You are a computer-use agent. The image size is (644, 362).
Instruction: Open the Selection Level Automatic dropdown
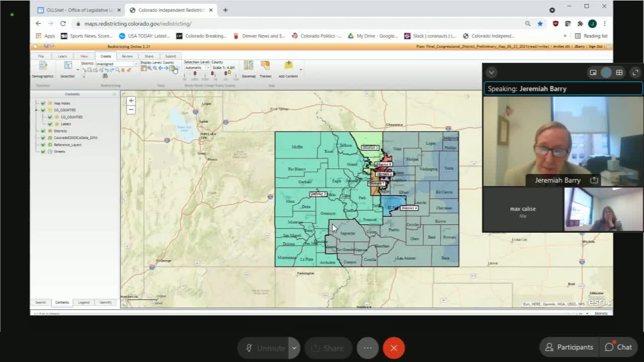coord(208,68)
